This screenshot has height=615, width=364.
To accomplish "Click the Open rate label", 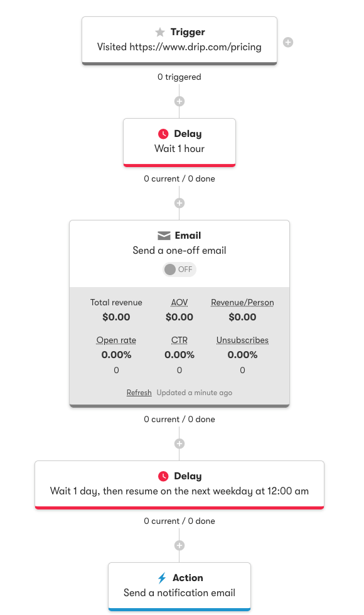I will (x=116, y=340).
